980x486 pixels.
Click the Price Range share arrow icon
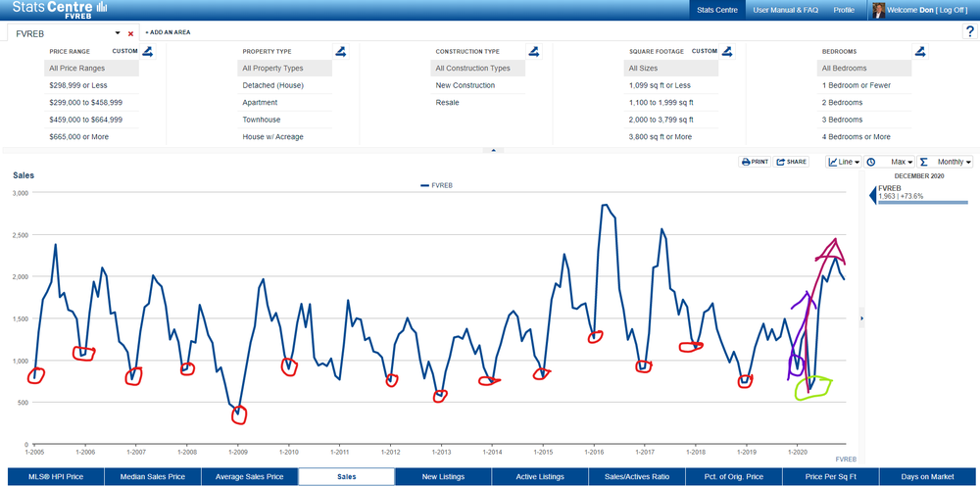(x=148, y=52)
